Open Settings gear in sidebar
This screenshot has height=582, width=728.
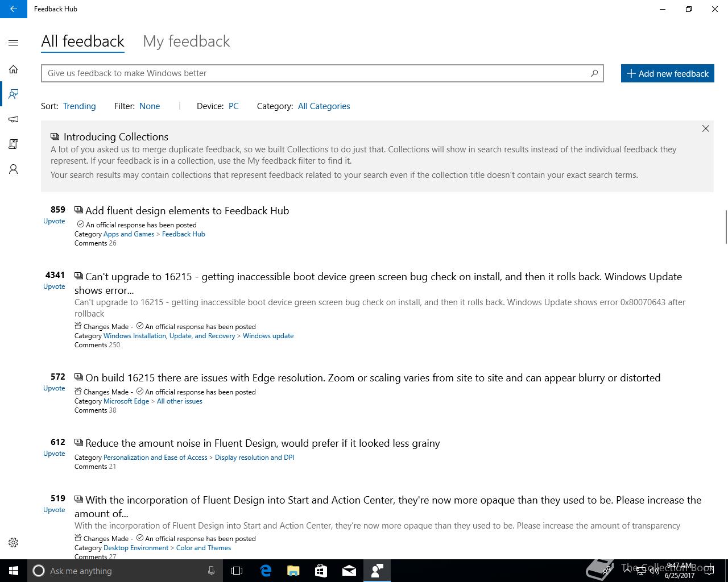coord(14,543)
